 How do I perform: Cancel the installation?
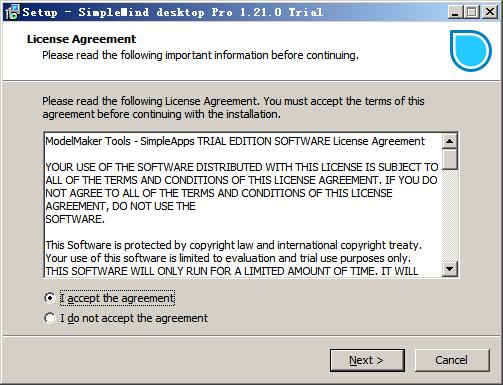pos(452,360)
